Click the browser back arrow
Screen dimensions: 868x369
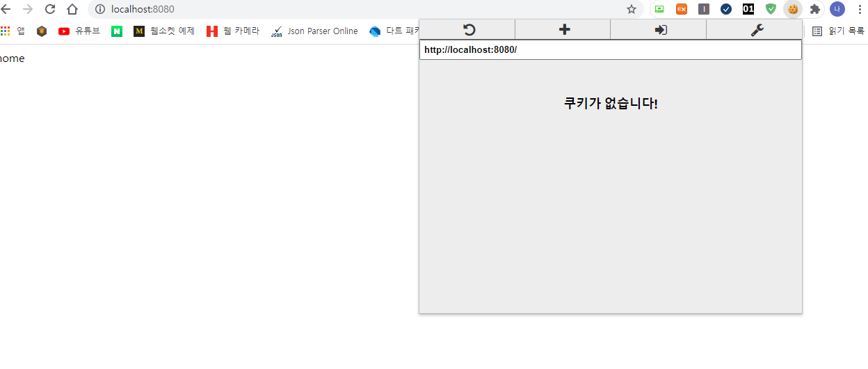coord(6,9)
